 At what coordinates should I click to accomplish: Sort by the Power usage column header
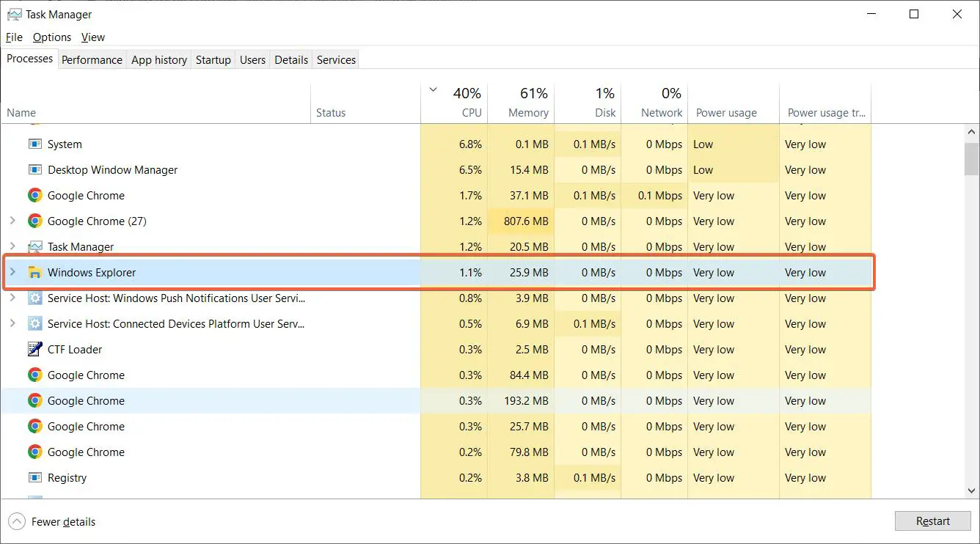(734, 103)
